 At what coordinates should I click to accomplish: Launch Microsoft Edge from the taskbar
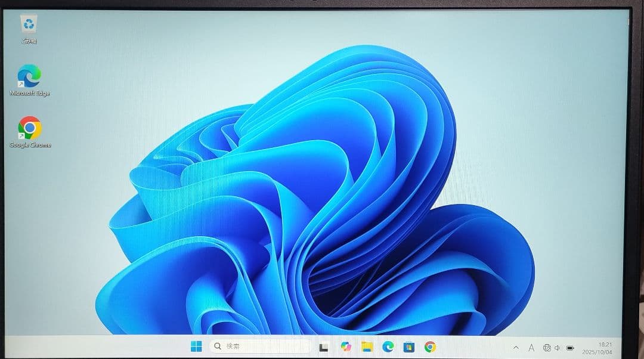(388, 347)
